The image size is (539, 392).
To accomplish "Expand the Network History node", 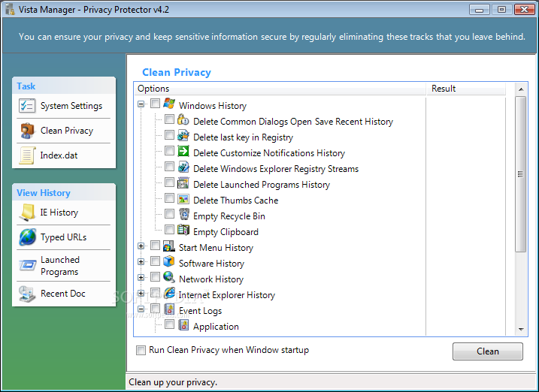I will pos(141,277).
